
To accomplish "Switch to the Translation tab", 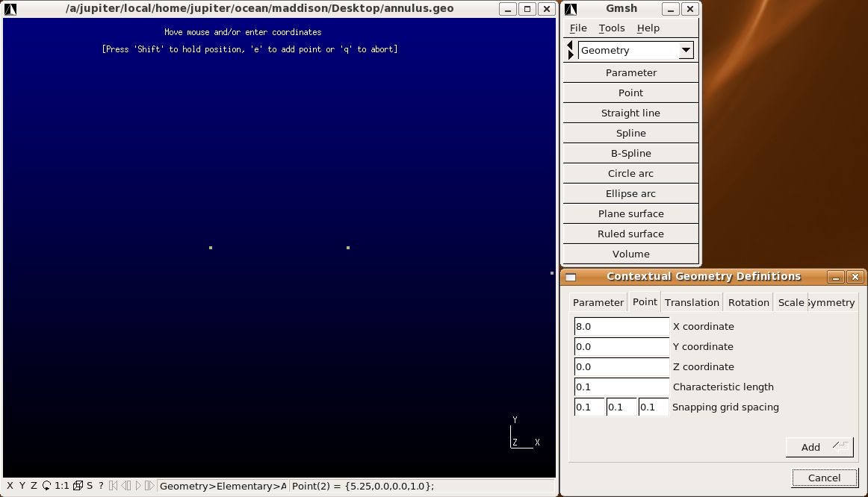I will (x=692, y=302).
